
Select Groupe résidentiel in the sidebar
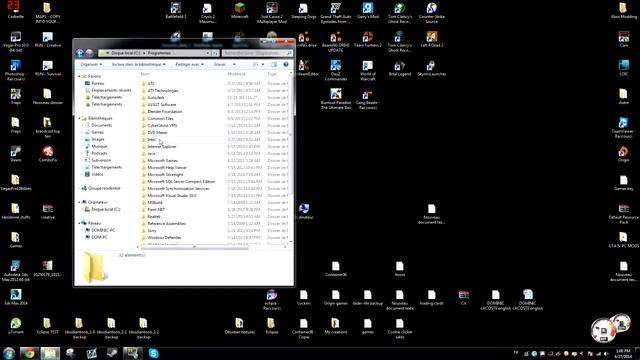coord(104,188)
